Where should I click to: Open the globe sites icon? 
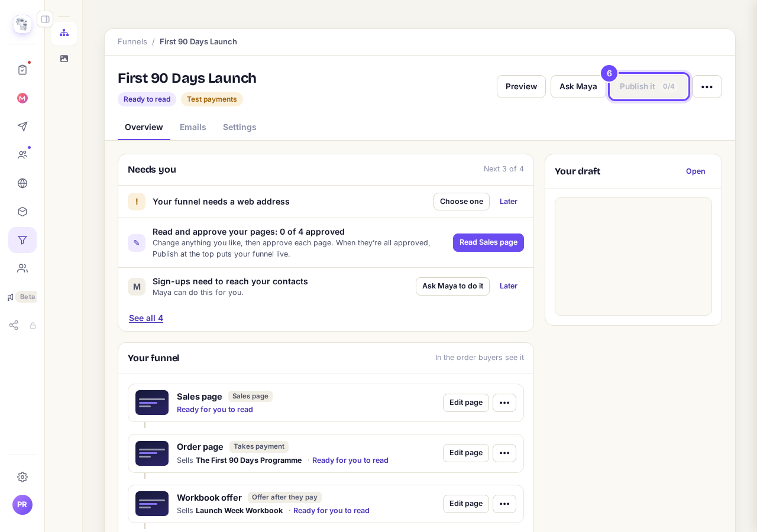pyautogui.click(x=22, y=183)
